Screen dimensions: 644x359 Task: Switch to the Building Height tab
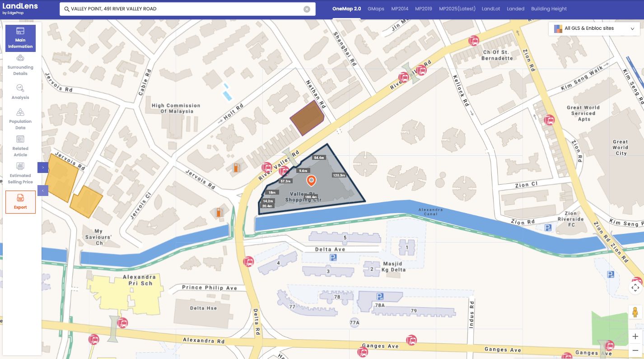[x=549, y=9]
